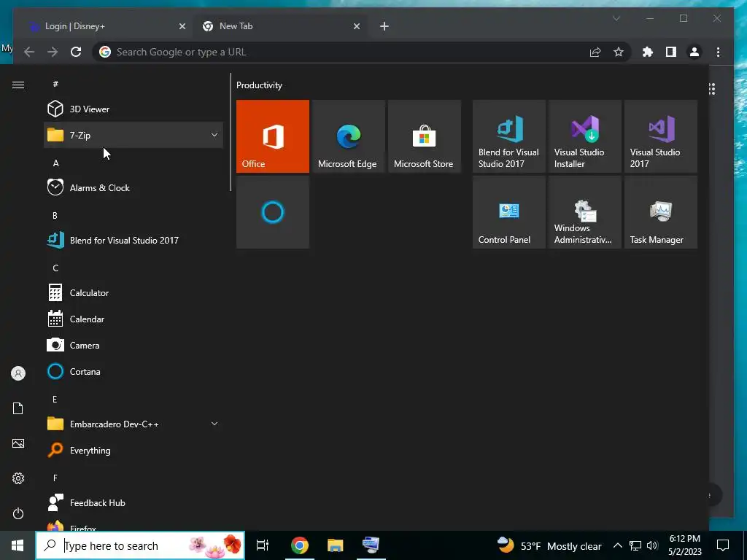
Task: Launch the Task Manager tile
Action: click(x=661, y=212)
